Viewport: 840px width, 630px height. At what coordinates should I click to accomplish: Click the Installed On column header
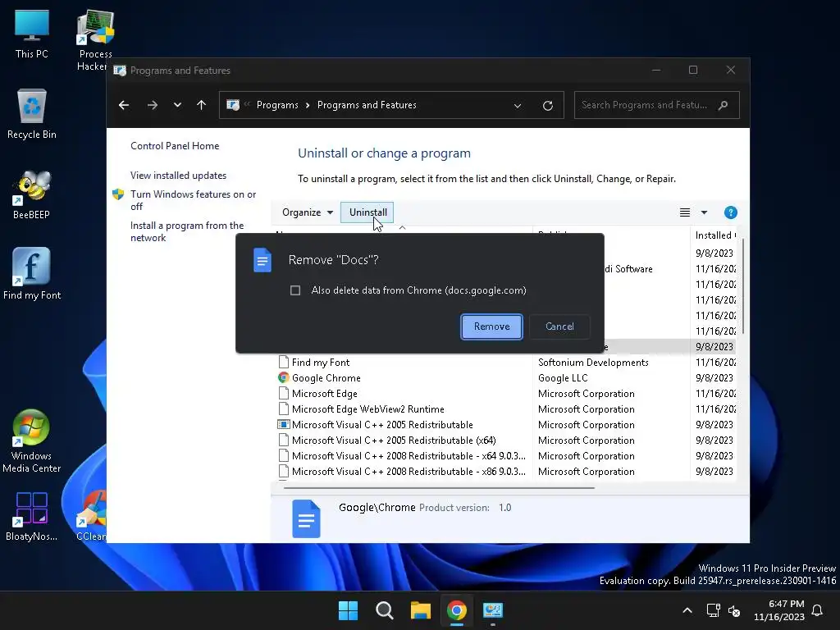pyautogui.click(x=715, y=235)
